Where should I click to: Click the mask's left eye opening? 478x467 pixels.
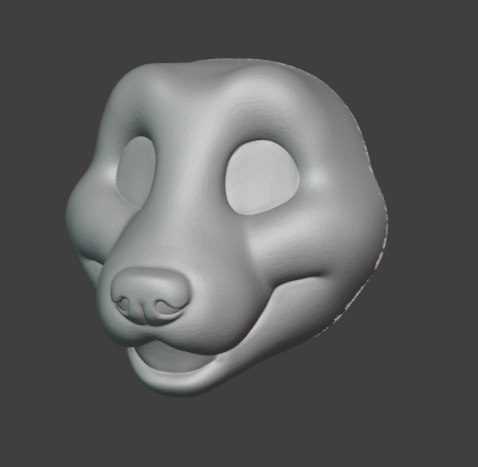[136, 172]
